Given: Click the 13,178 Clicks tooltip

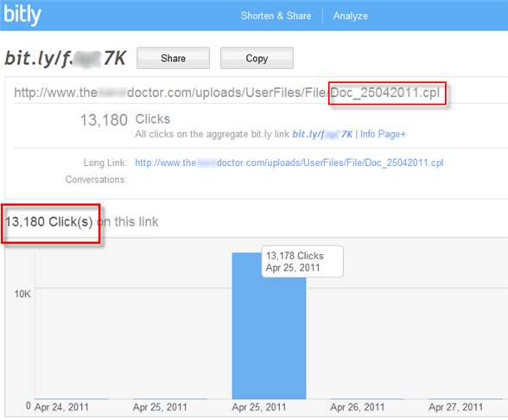Looking at the screenshot, I should (302, 262).
